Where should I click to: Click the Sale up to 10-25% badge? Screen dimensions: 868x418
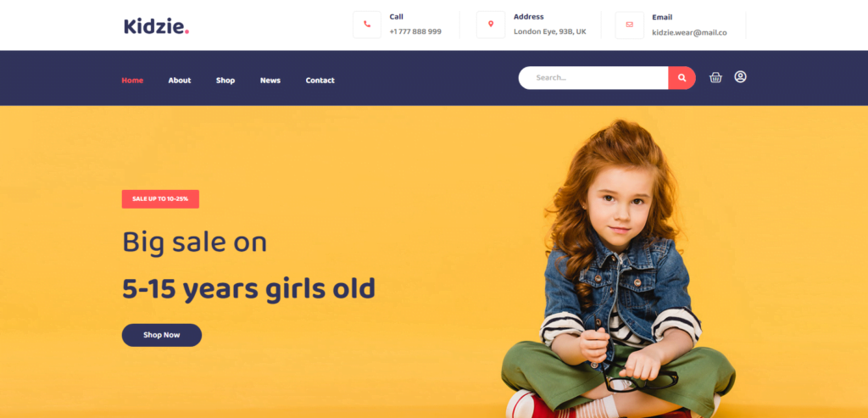[160, 198]
